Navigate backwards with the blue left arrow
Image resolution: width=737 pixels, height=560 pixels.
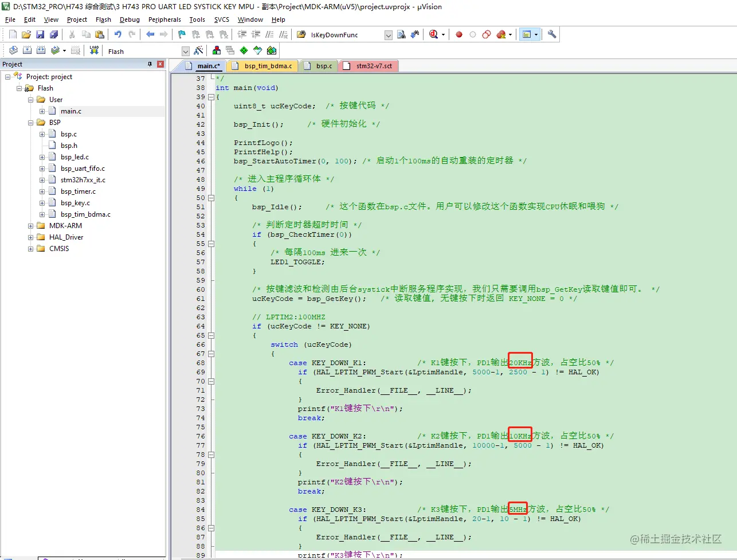(x=150, y=34)
